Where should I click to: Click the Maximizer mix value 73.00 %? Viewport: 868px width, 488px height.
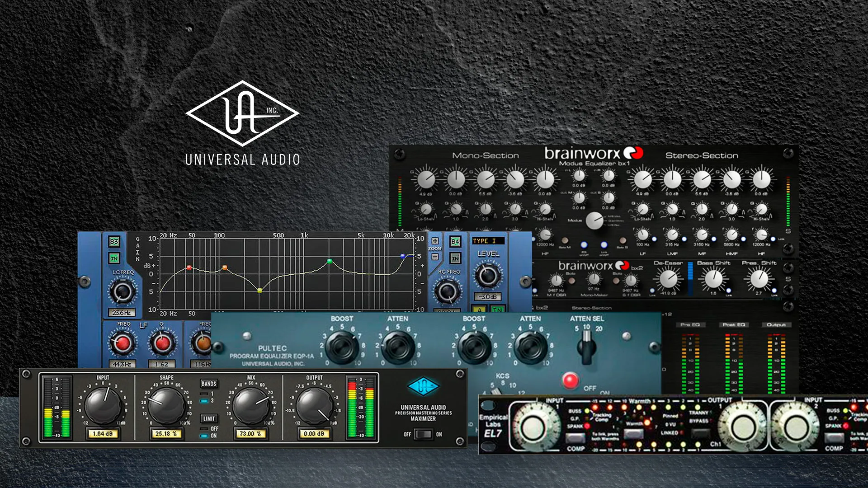pyautogui.click(x=251, y=434)
